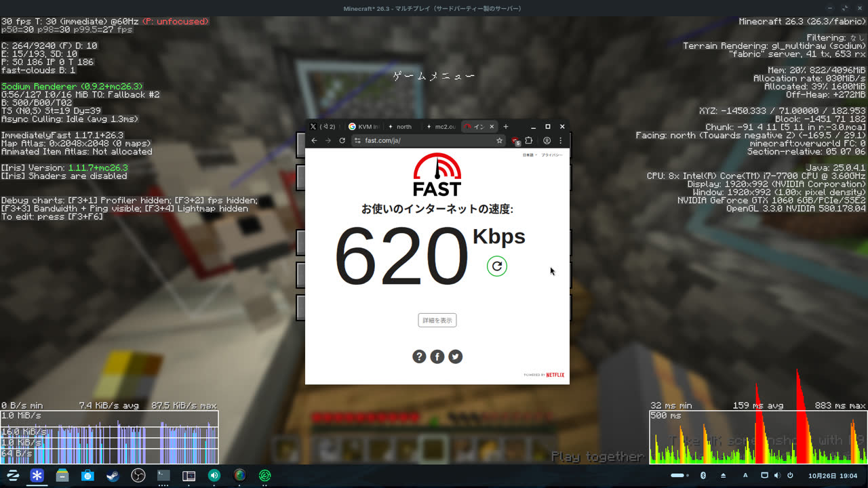Open the system volume indicator menu
This screenshot has width=868, height=488.
777,475
